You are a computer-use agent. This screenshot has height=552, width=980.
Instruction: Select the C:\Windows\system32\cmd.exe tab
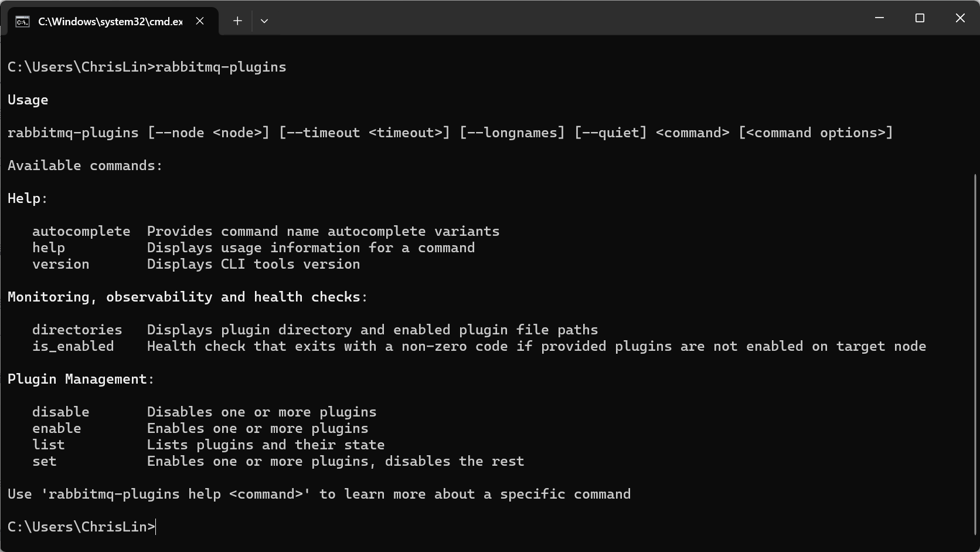[110, 22]
